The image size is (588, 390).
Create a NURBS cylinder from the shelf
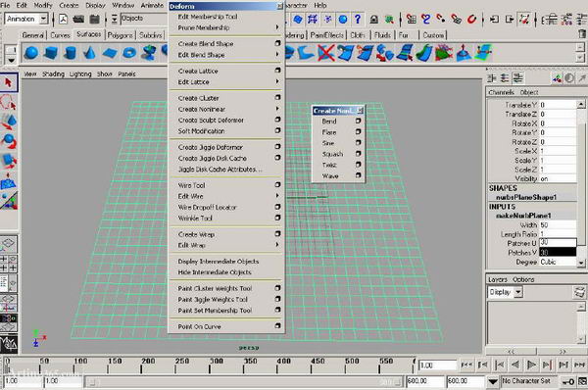tap(70, 53)
